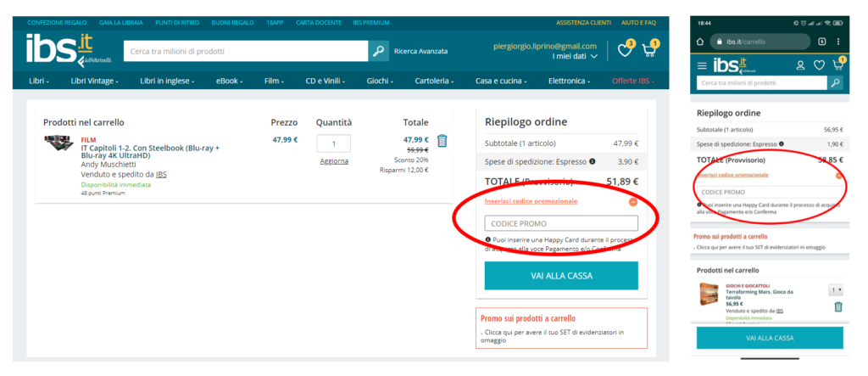Tap the mobile search magnifier button
The height and width of the screenshot is (376, 868).
(x=835, y=83)
